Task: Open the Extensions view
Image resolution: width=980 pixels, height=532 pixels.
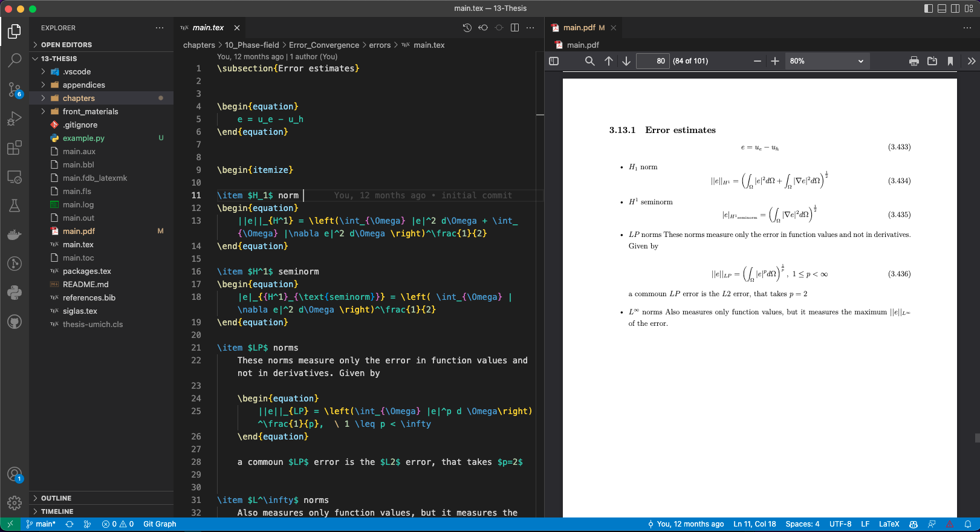Action: (15, 148)
